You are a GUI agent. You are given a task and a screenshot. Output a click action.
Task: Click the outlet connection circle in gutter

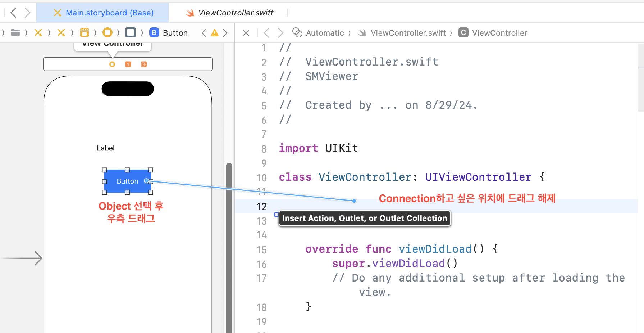pyautogui.click(x=276, y=215)
